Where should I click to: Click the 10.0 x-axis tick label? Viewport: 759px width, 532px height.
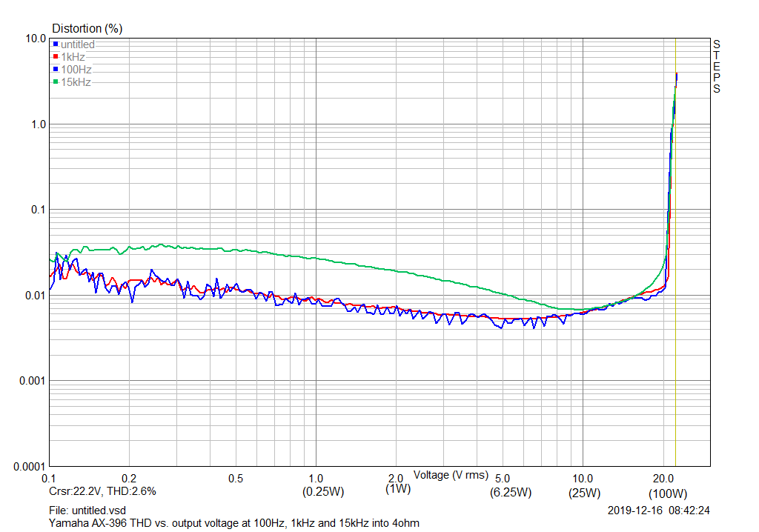(583, 479)
